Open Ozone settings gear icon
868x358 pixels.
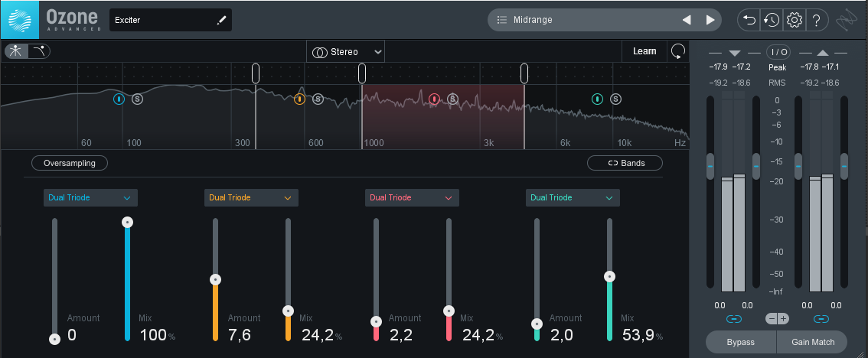click(794, 20)
